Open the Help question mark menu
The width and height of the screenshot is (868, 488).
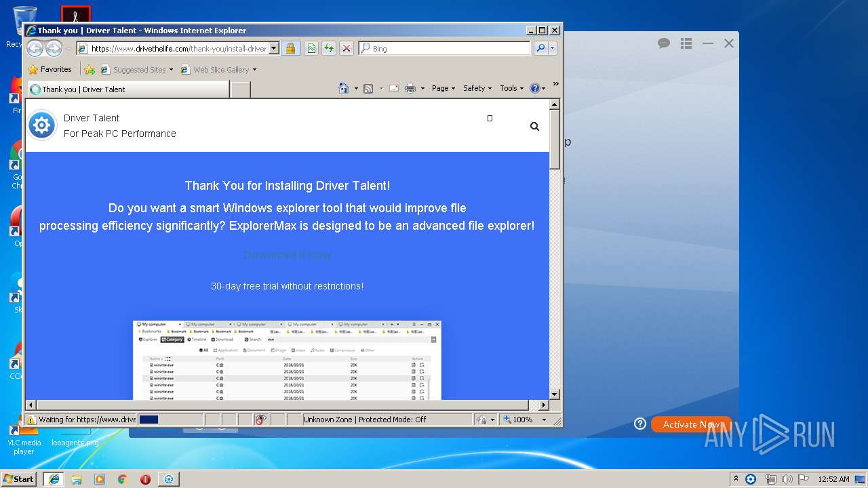coord(537,88)
